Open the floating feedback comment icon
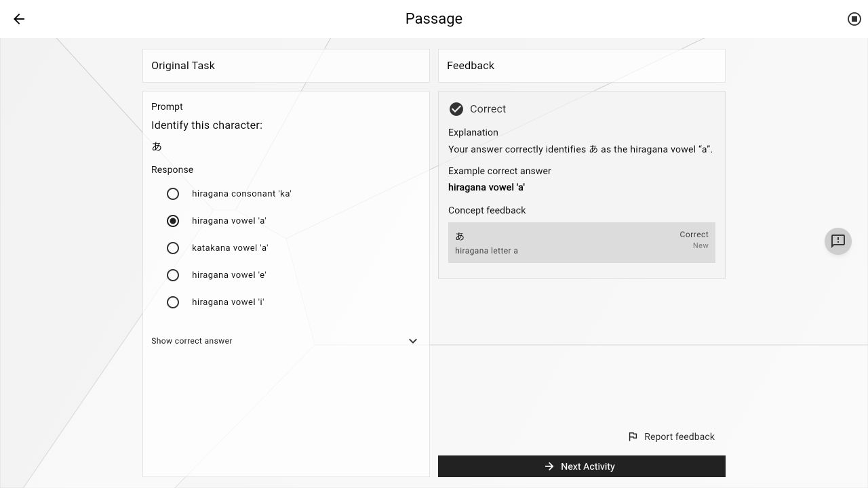The image size is (868, 488). click(838, 241)
